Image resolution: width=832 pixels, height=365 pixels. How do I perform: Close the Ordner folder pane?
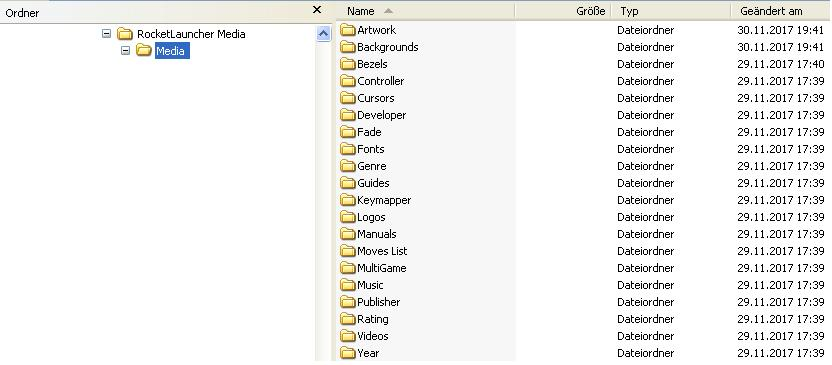pos(317,10)
